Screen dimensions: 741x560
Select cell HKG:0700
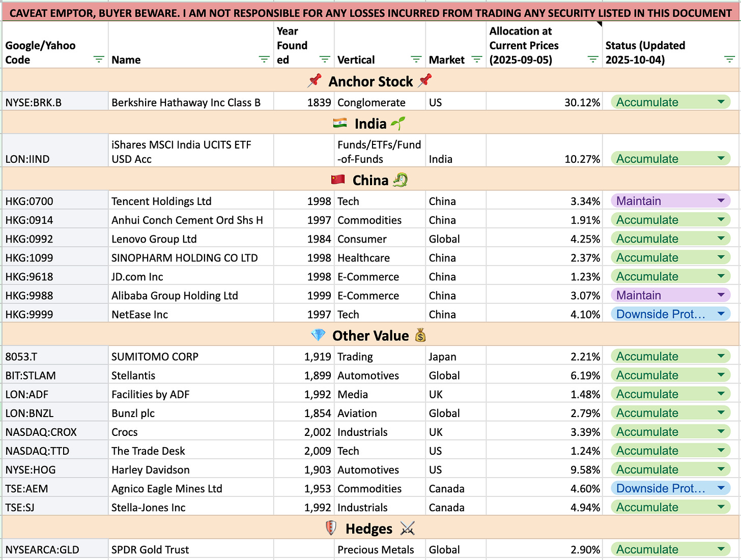pyautogui.click(x=55, y=200)
